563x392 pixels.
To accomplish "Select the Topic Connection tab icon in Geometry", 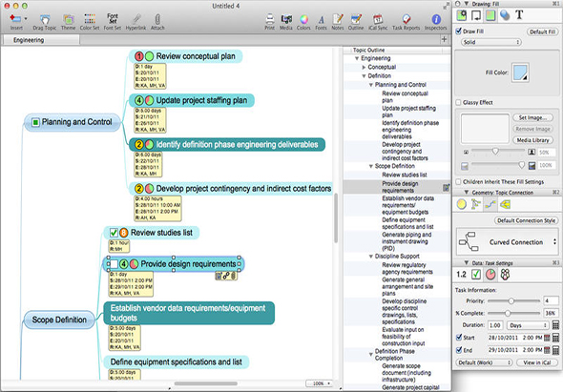I will [x=490, y=204].
